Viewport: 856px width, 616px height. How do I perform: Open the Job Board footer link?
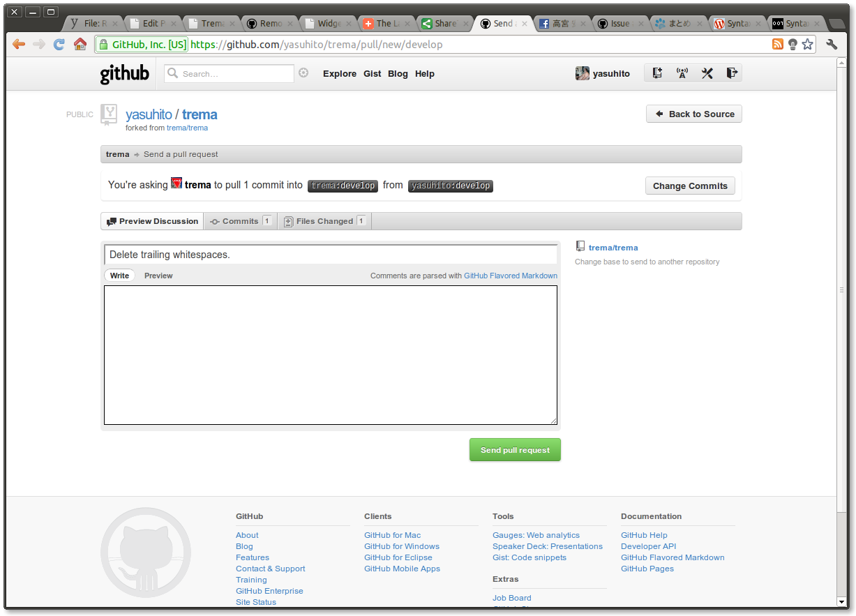coord(512,598)
